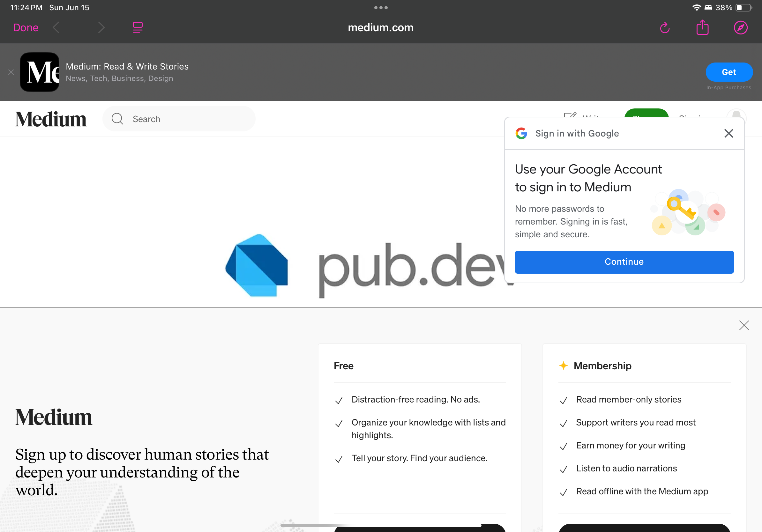
Task: Continue with Google sign in
Action: point(624,262)
